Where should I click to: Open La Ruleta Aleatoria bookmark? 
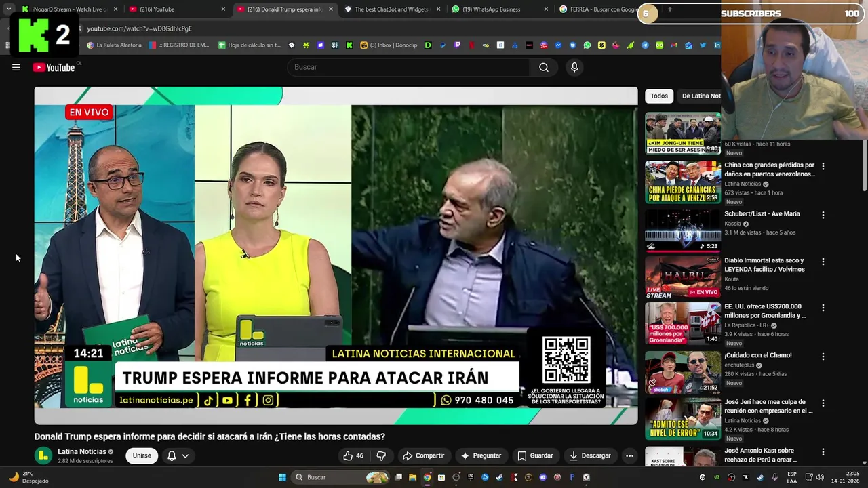pos(115,45)
